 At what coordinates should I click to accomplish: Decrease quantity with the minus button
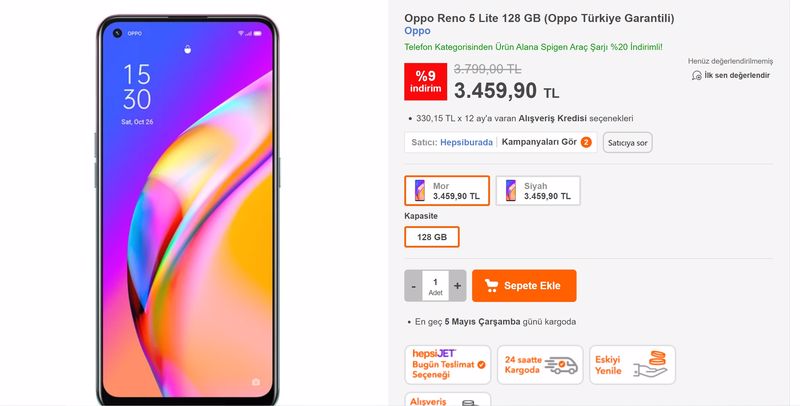click(413, 286)
